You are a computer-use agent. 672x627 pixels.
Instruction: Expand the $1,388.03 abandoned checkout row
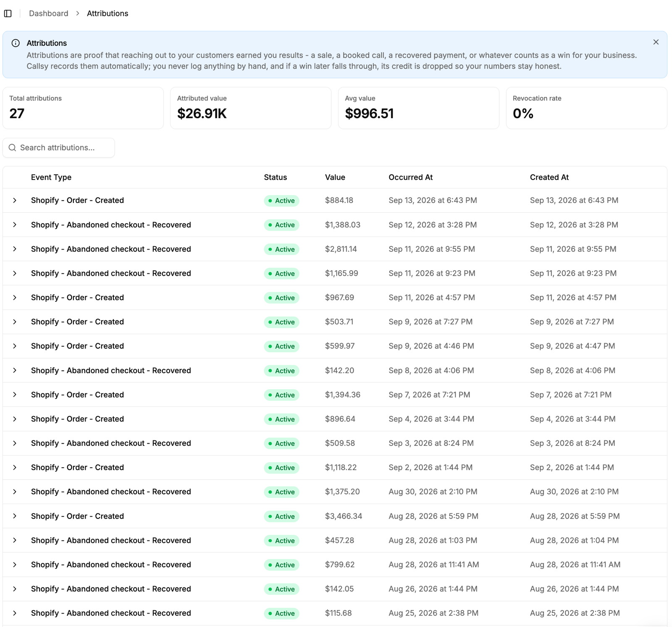[15, 225]
